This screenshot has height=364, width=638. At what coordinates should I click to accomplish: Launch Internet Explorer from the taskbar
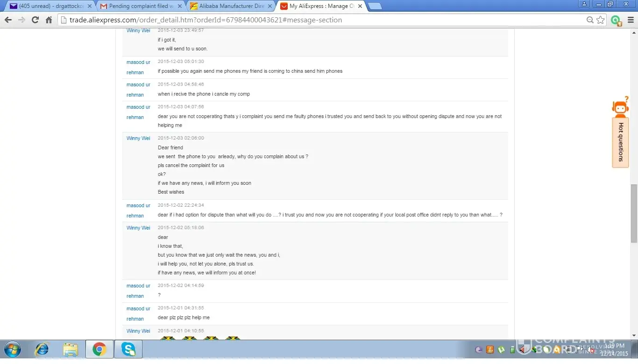point(43,349)
